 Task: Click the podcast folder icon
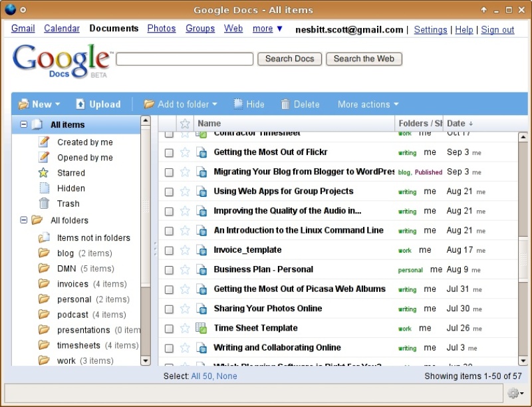(x=44, y=315)
